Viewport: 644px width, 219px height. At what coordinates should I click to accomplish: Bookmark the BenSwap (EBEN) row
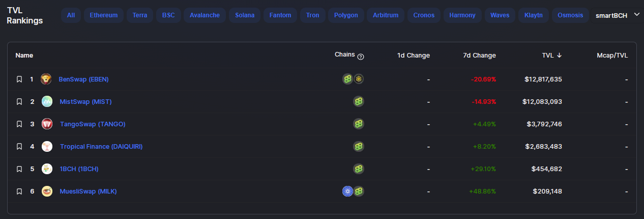[x=19, y=79]
